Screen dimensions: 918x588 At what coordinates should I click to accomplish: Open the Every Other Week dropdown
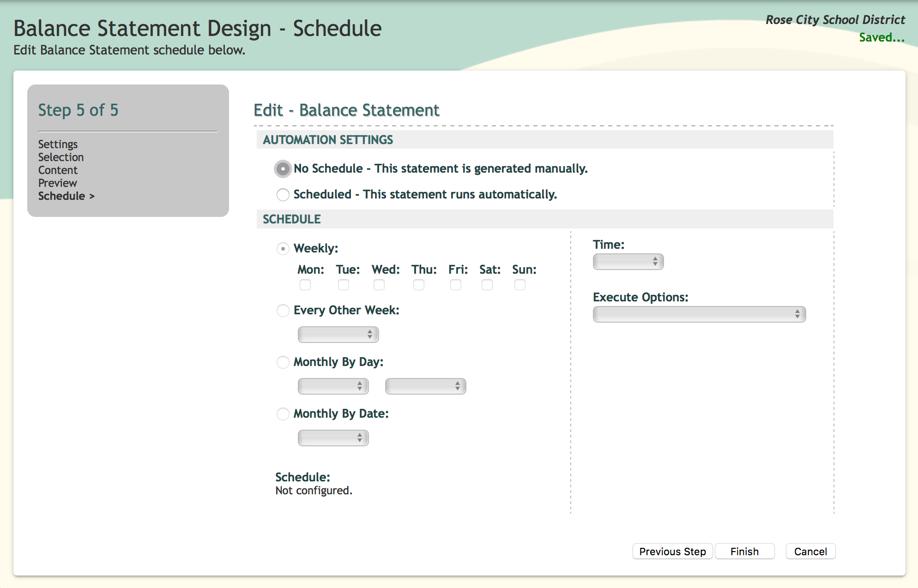pyautogui.click(x=338, y=335)
